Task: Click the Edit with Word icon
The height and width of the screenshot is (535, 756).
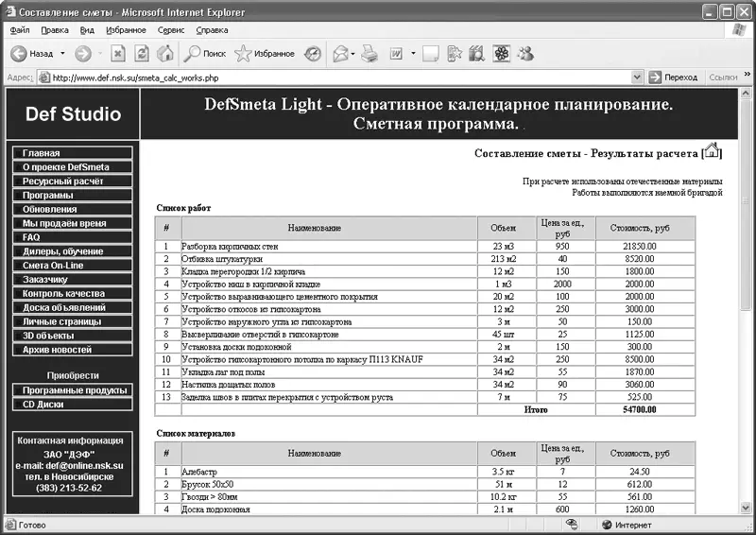Action: 396,54
